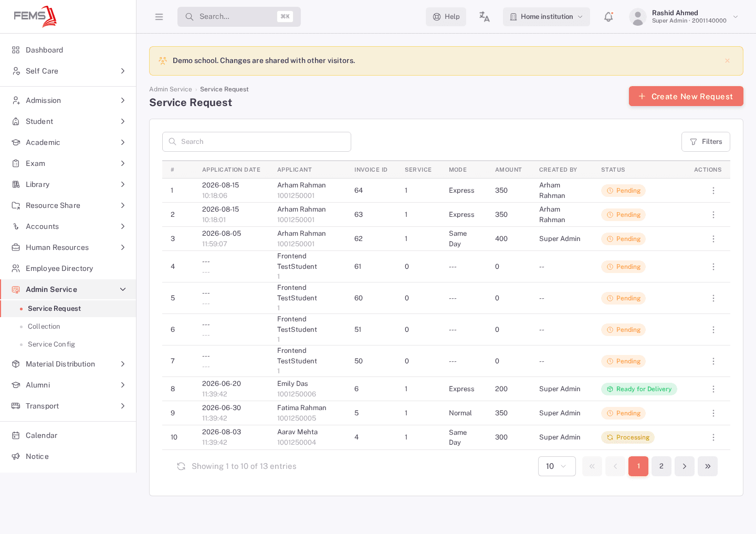The height and width of the screenshot is (534, 756).
Task: Expand the Student menu
Action: pos(68,121)
